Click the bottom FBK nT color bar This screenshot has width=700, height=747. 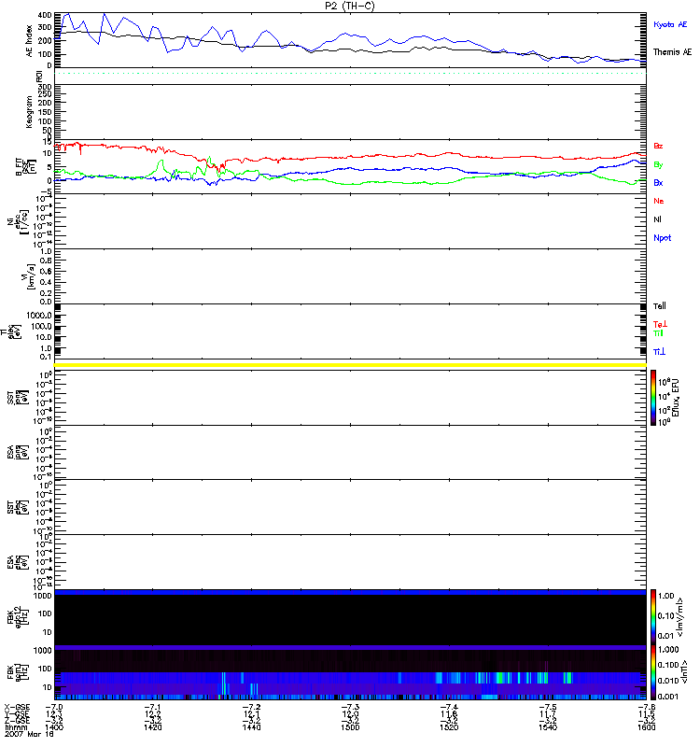(x=654, y=671)
